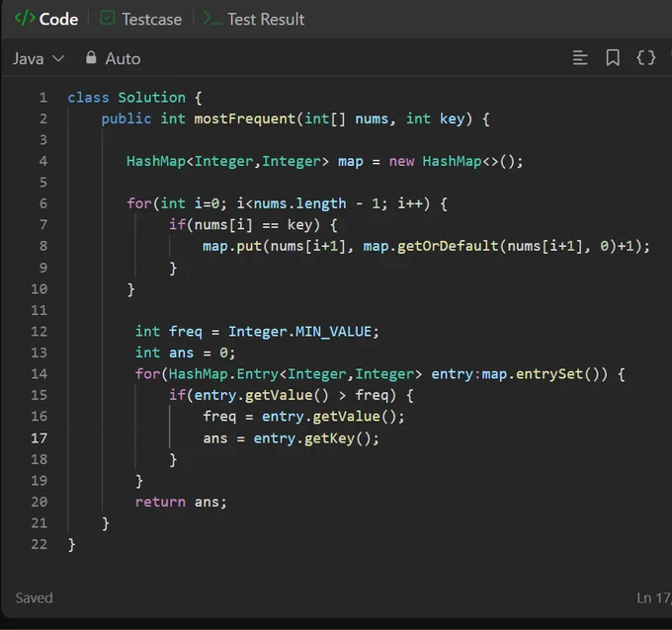Click the Auto label

click(123, 58)
